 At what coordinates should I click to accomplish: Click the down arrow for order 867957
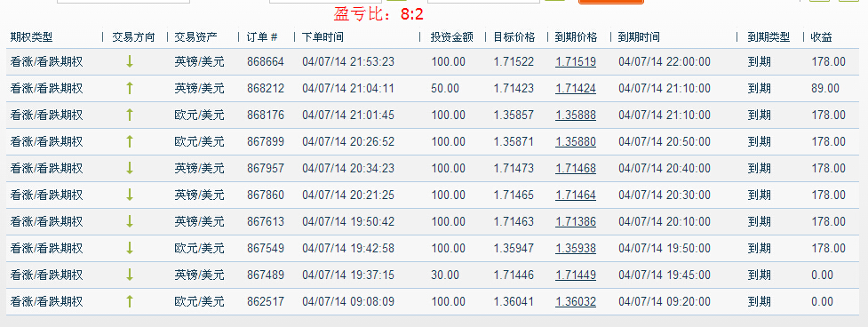pyautogui.click(x=130, y=168)
